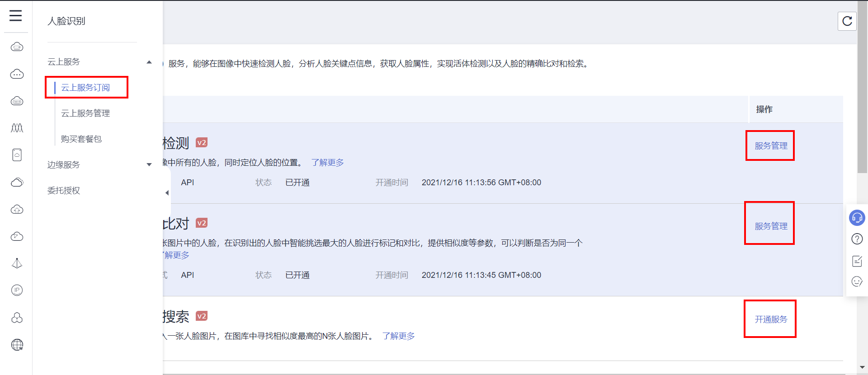Image resolution: width=868 pixels, height=375 pixels.
Task: Click the smiley face satisfaction icon
Action: [857, 282]
